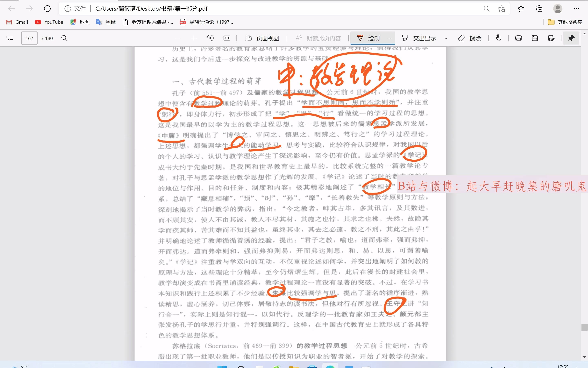Click the Save As icon

coord(551,38)
